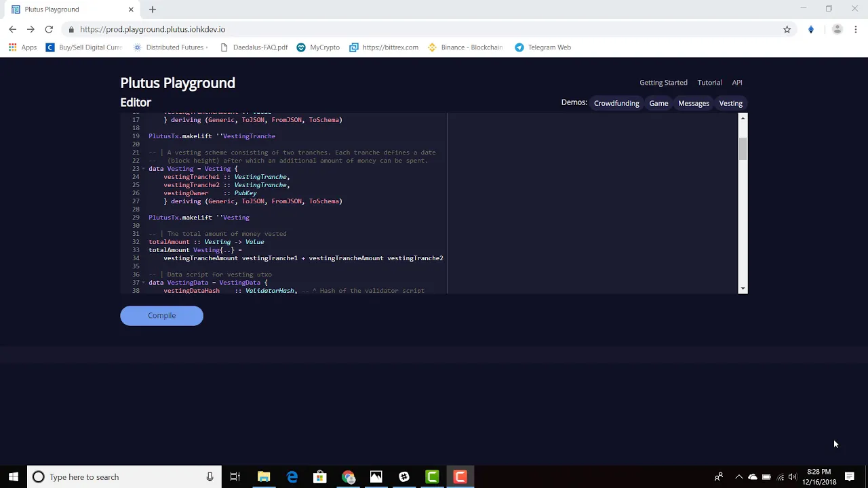The width and height of the screenshot is (868, 488).
Task: Open the API link
Action: pyautogui.click(x=737, y=83)
